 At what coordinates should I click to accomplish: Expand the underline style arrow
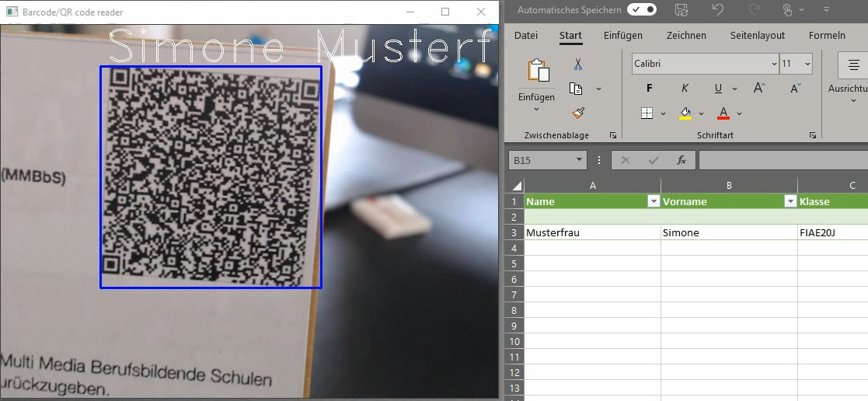coord(734,89)
